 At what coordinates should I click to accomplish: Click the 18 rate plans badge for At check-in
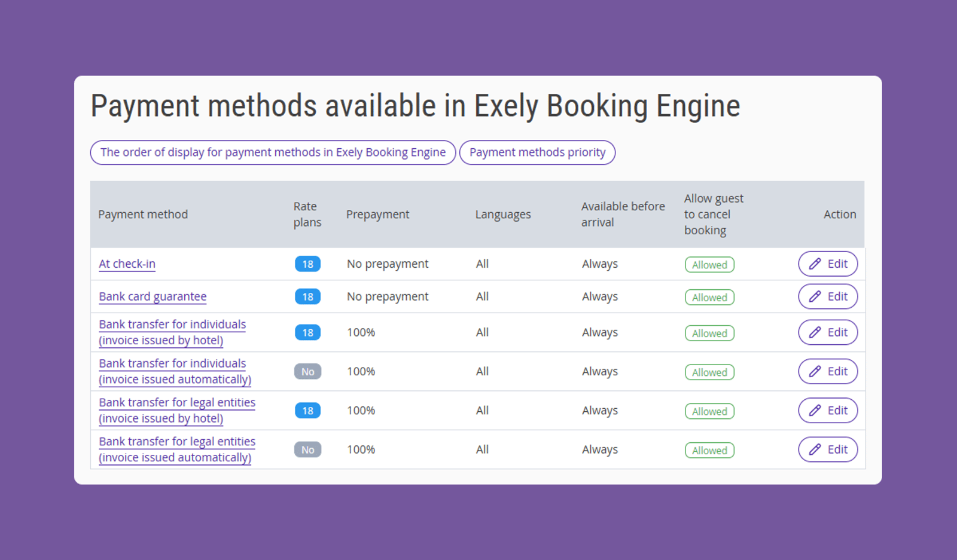pyautogui.click(x=307, y=264)
